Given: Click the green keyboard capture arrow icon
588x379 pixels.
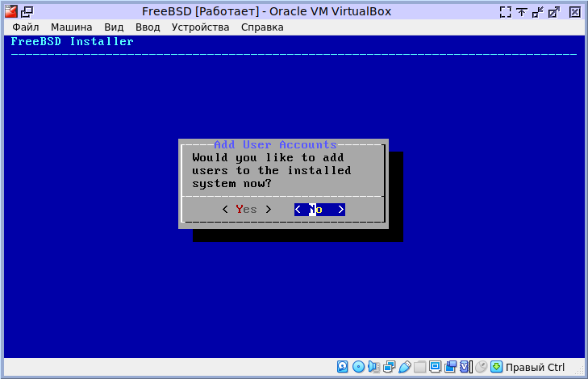Looking at the screenshot, I should point(497,367).
